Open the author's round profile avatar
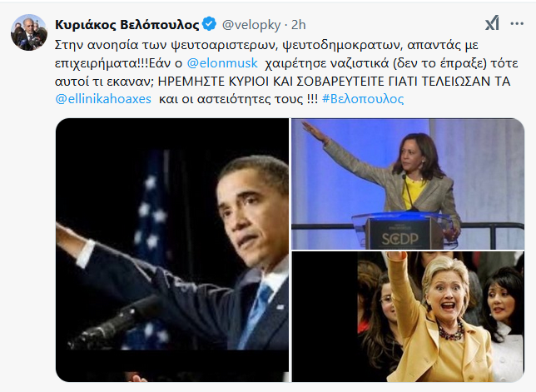536x392 pixels. pos(28,32)
